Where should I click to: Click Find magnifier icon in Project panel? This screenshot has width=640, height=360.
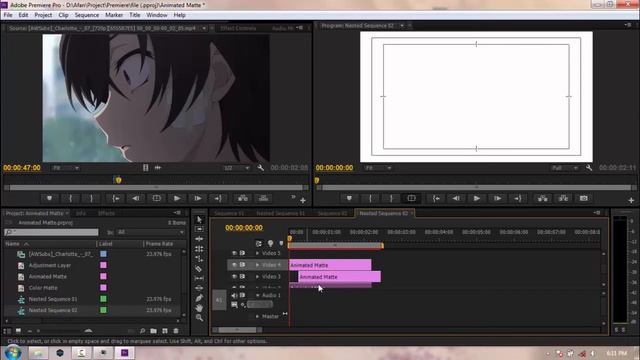click(142, 331)
